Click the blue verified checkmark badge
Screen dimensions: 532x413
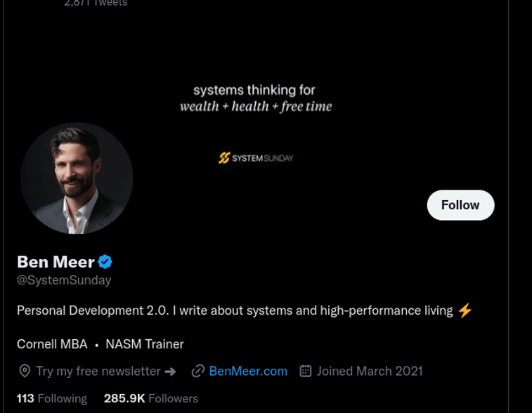coord(105,262)
